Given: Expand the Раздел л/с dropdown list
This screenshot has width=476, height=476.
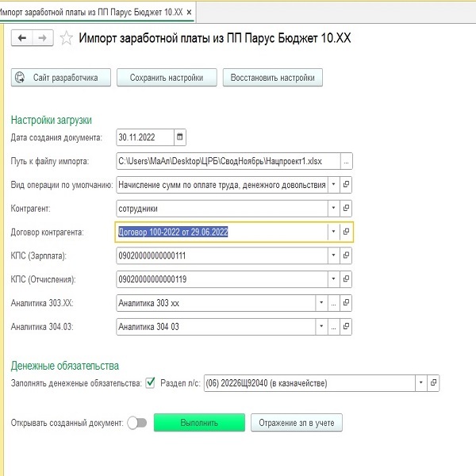Looking at the screenshot, I should 420,383.
